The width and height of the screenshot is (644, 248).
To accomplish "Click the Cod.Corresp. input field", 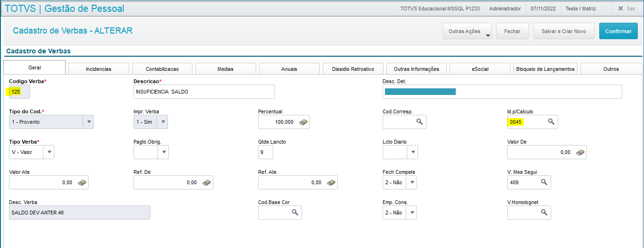I will 404,122.
